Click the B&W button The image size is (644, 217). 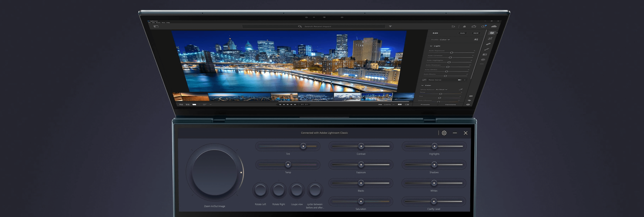click(476, 33)
